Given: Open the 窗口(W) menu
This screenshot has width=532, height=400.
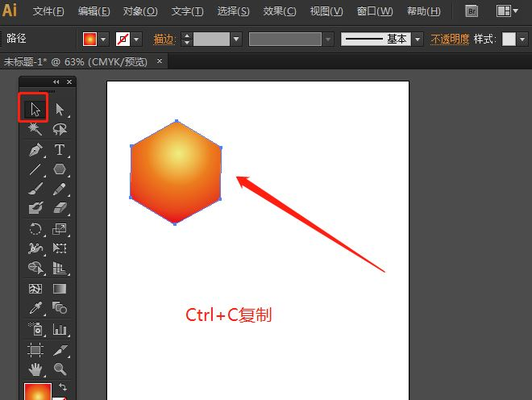Looking at the screenshot, I should pyautogui.click(x=375, y=11).
